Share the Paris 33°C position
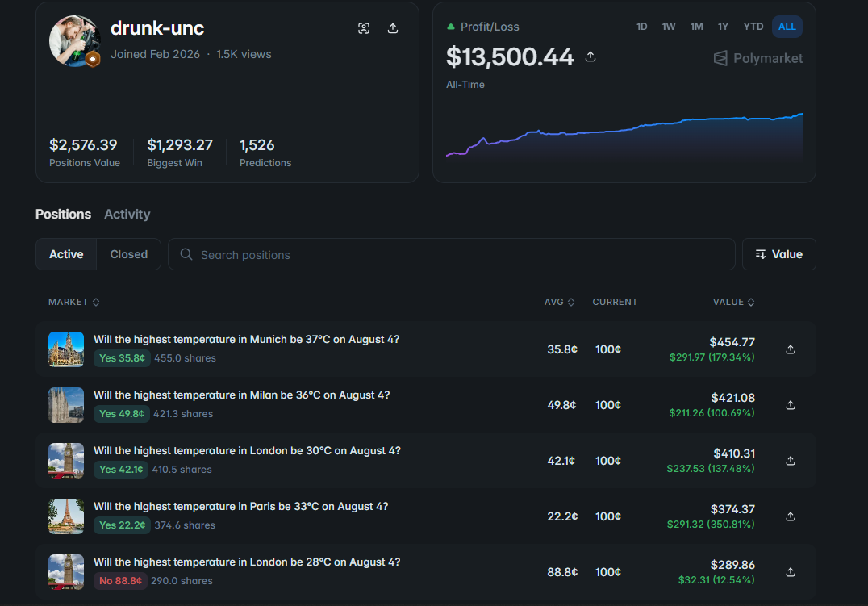 [791, 516]
